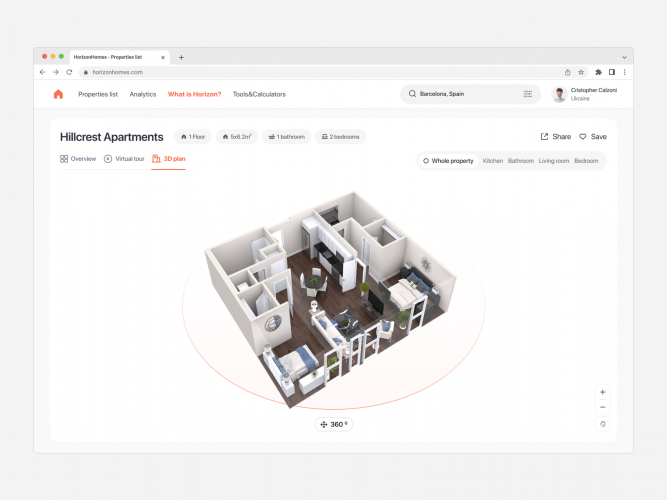This screenshot has height=500, width=667.
Task: Open a new browser tab with plus
Action: pos(181,57)
